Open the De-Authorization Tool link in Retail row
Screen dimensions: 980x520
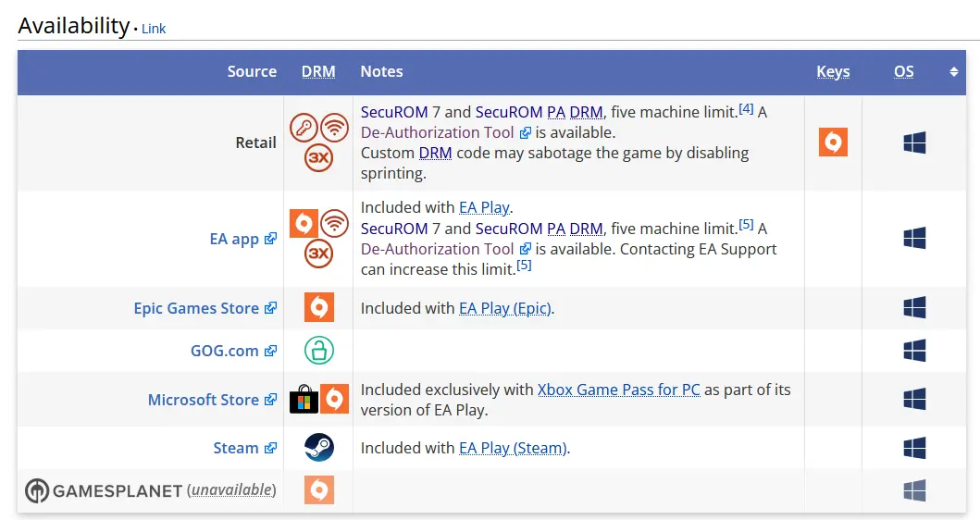(437, 132)
